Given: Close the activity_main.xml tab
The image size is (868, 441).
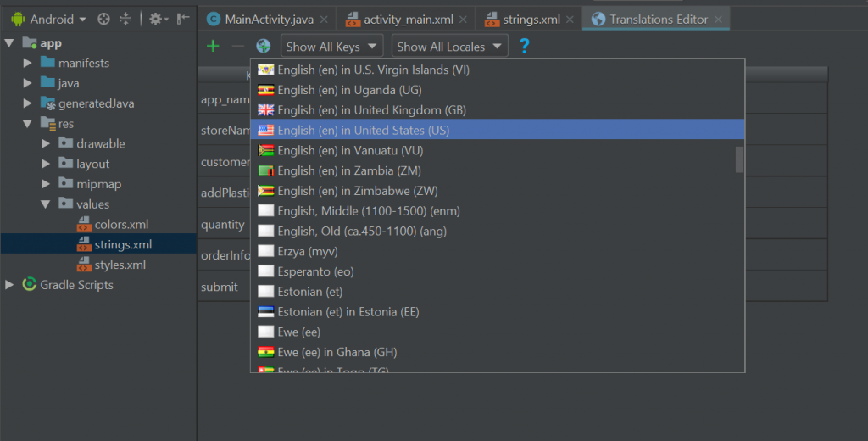Looking at the screenshot, I should point(463,20).
